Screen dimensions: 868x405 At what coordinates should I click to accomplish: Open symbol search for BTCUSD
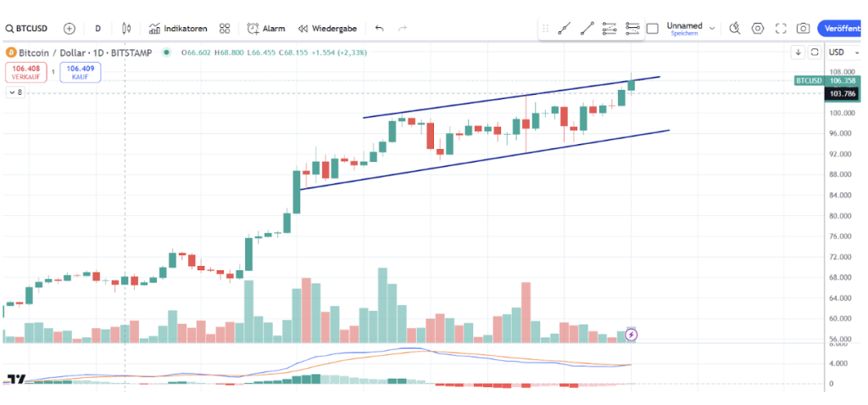tap(26, 28)
